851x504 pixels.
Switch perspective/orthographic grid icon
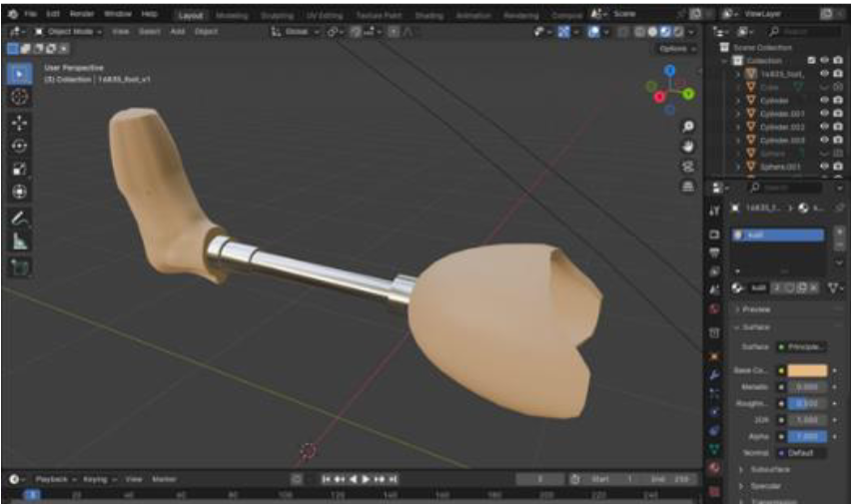click(x=688, y=187)
